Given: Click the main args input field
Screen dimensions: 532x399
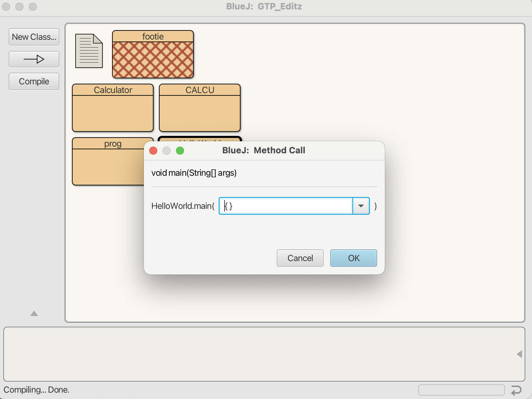Looking at the screenshot, I should [286, 206].
